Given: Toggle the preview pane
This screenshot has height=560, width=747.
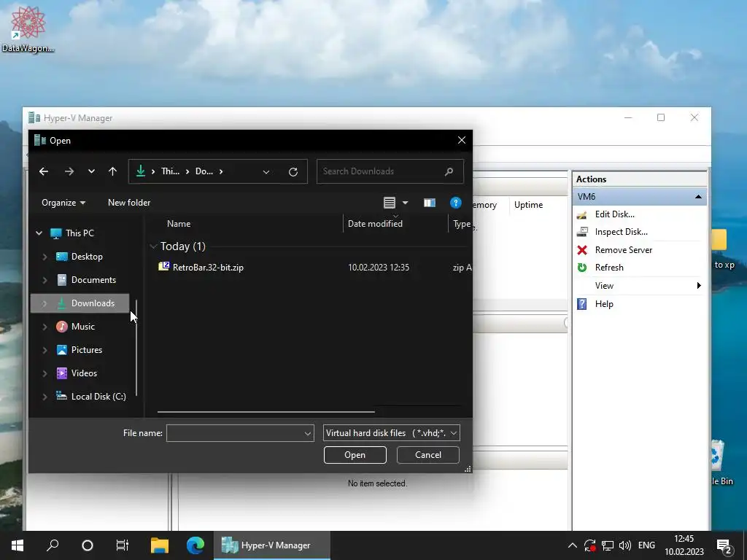Looking at the screenshot, I should point(429,203).
